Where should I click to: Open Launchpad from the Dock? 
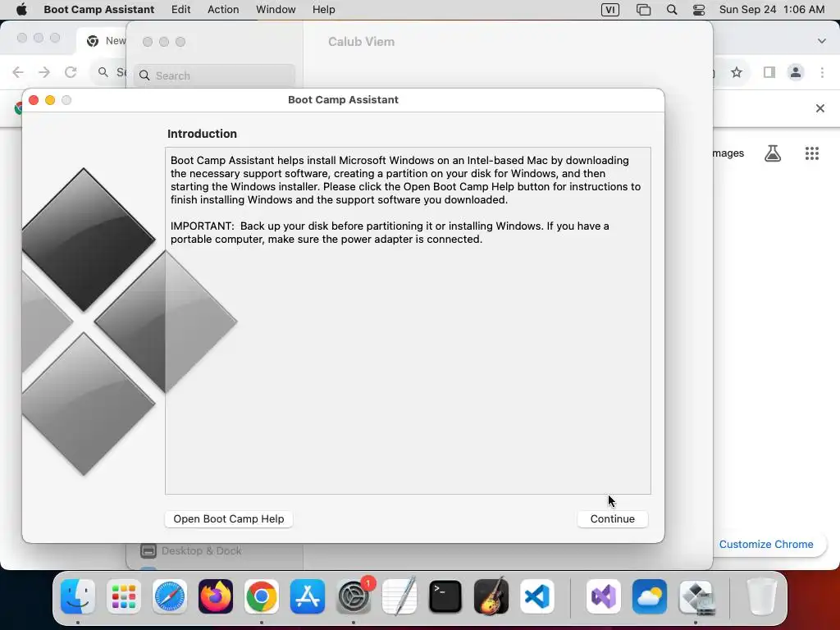(124, 596)
